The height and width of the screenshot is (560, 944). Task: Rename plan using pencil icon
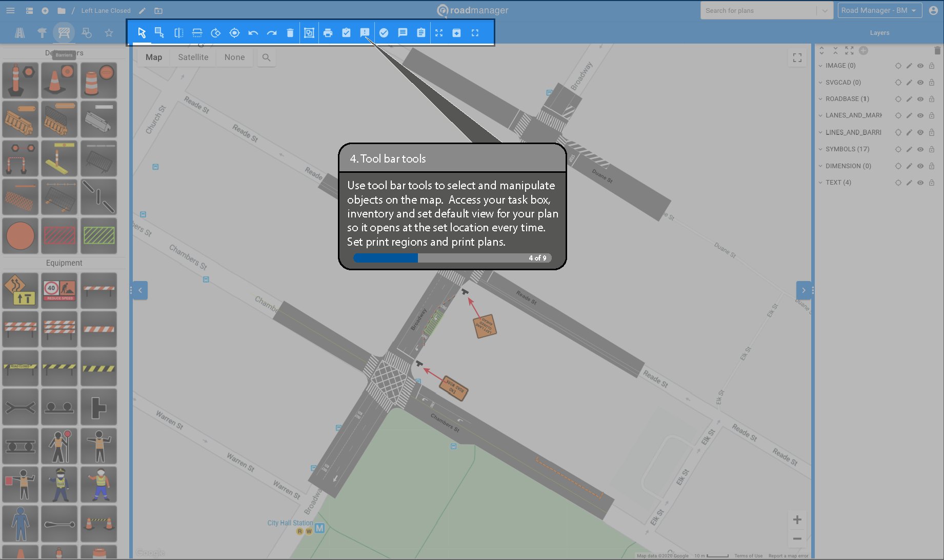point(142,10)
